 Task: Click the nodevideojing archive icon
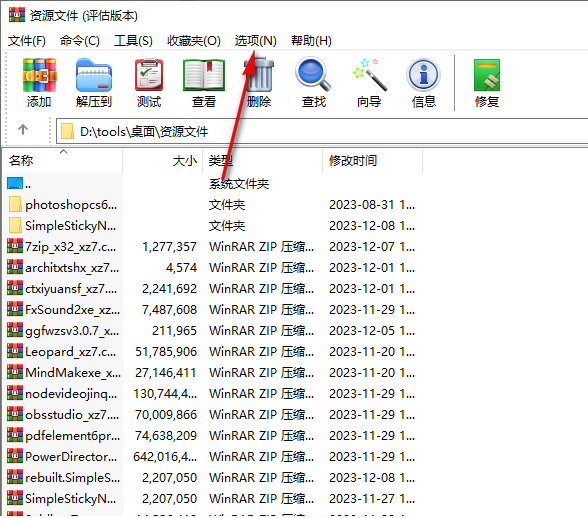pyautogui.click(x=15, y=393)
